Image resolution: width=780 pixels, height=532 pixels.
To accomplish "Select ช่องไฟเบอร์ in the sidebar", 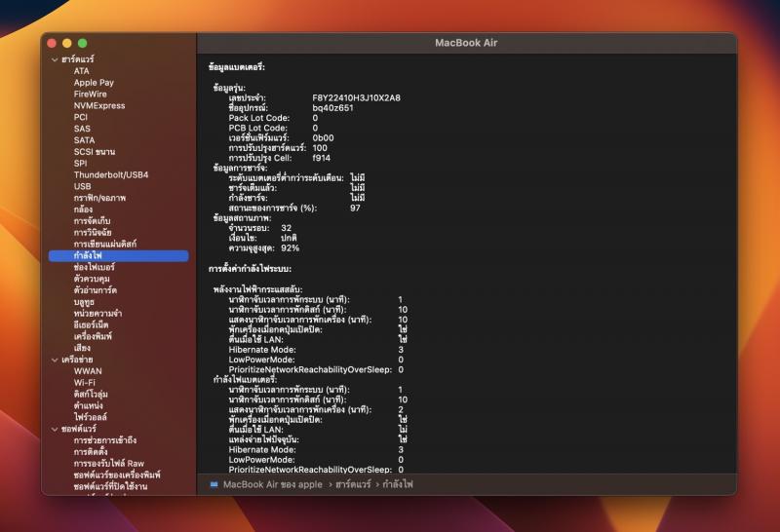I will [94, 267].
